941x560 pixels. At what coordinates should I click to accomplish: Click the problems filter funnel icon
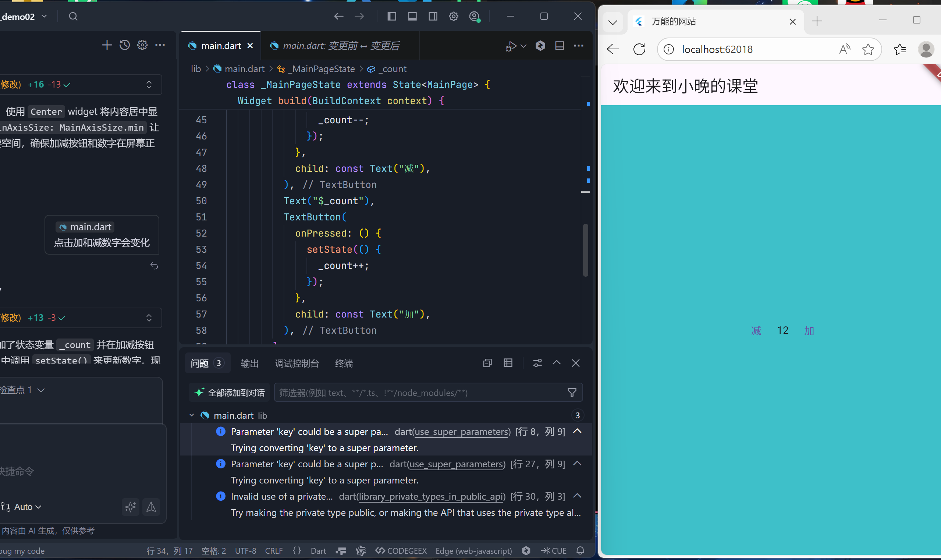click(x=572, y=393)
